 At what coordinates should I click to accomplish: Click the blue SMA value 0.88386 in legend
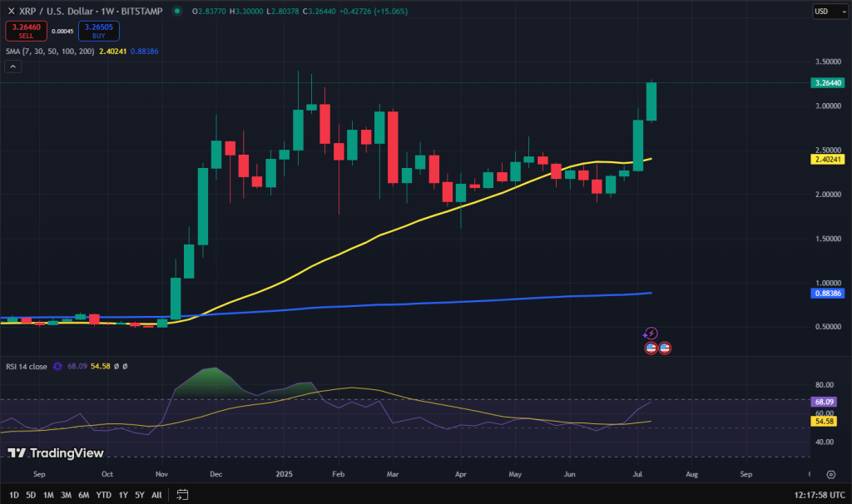pos(145,51)
